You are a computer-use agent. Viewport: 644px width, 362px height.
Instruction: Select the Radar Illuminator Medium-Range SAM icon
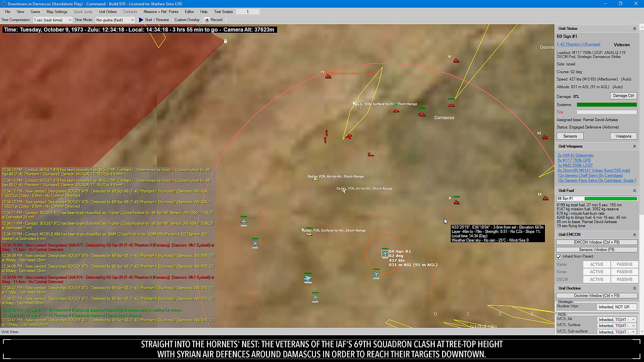tap(328, 76)
